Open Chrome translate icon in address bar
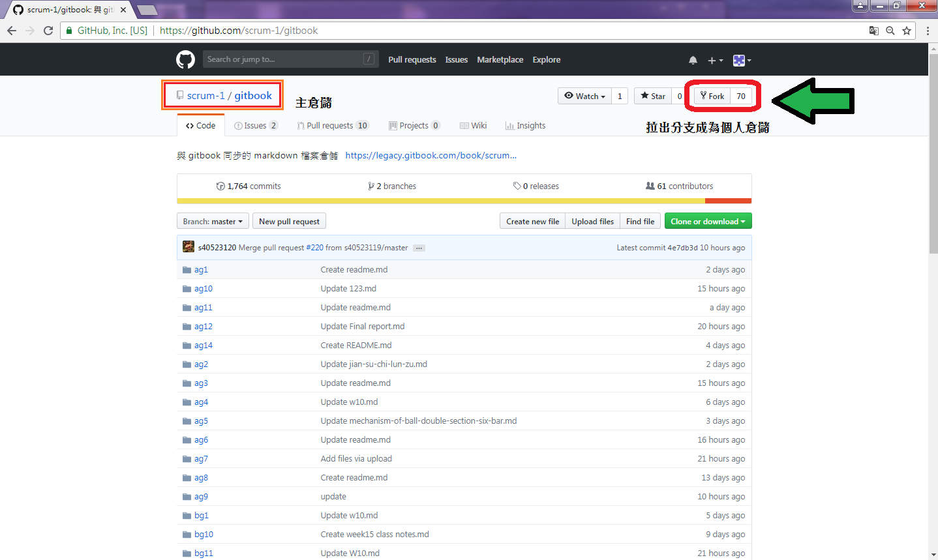 point(874,31)
